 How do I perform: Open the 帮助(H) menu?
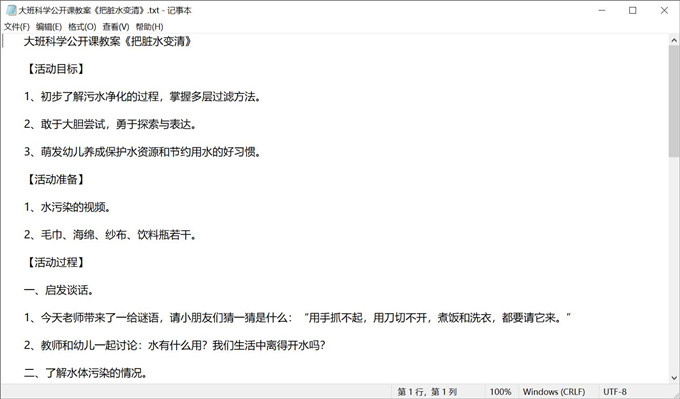click(149, 27)
